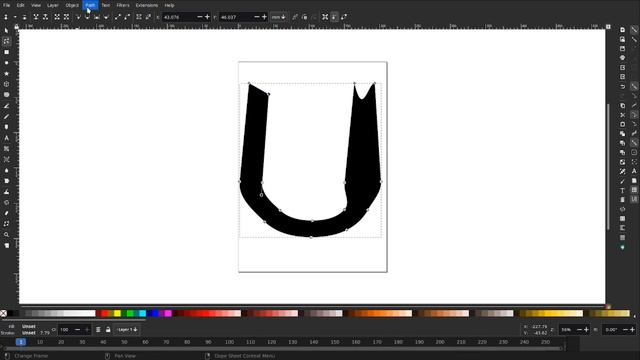Select the Spiral tool
Screen dimensions: 640x360
6,95
